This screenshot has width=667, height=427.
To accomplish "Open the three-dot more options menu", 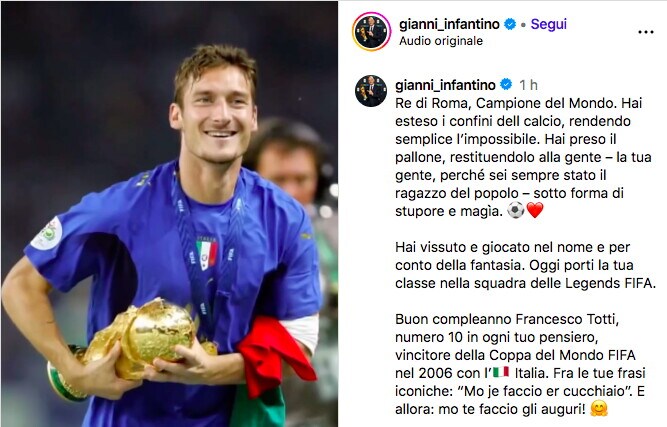I will 646,32.
